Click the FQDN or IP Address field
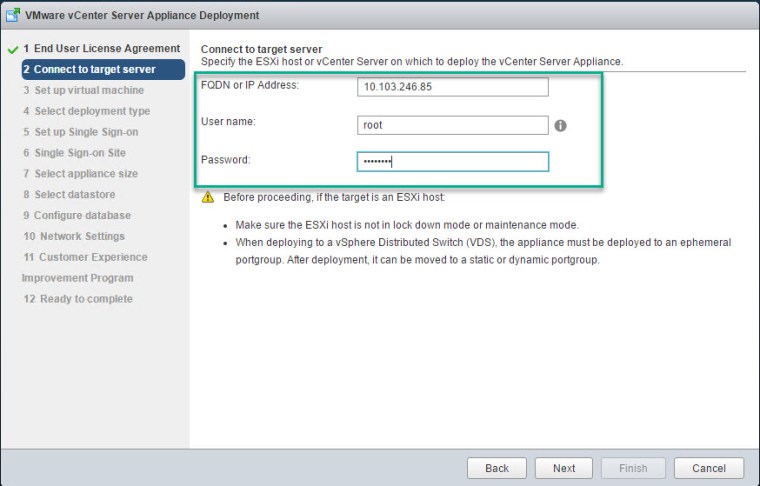The width and height of the screenshot is (760, 486). tap(453, 87)
